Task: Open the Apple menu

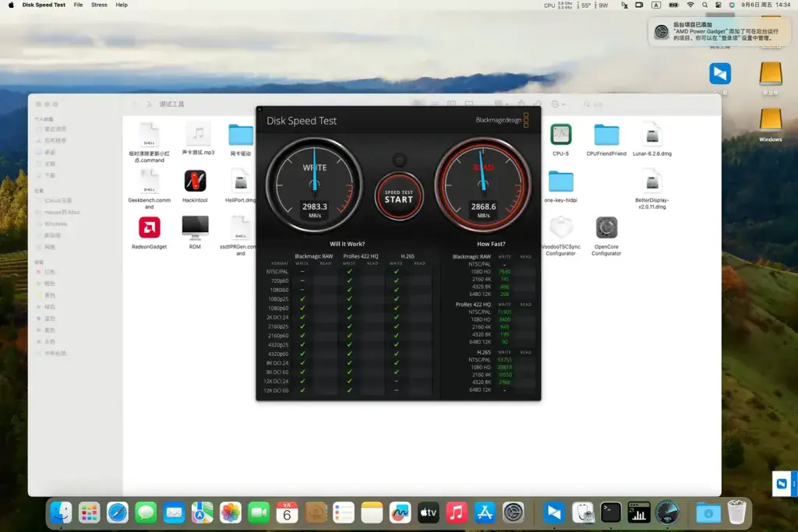Action: 11,5
